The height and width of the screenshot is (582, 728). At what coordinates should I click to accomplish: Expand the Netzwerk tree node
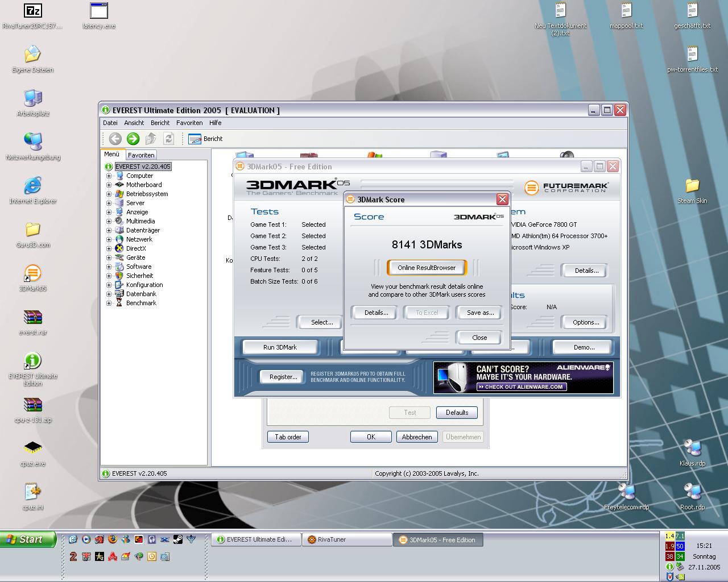tap(109, 239)
